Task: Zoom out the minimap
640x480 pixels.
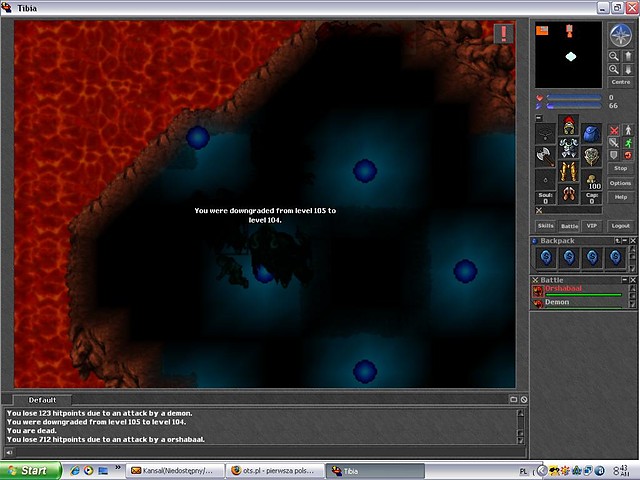Action: 613,56
